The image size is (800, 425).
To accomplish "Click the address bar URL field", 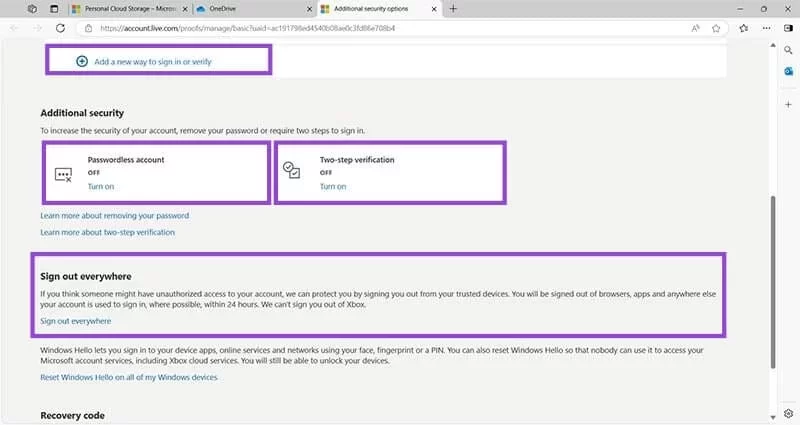I will (350, 28).
